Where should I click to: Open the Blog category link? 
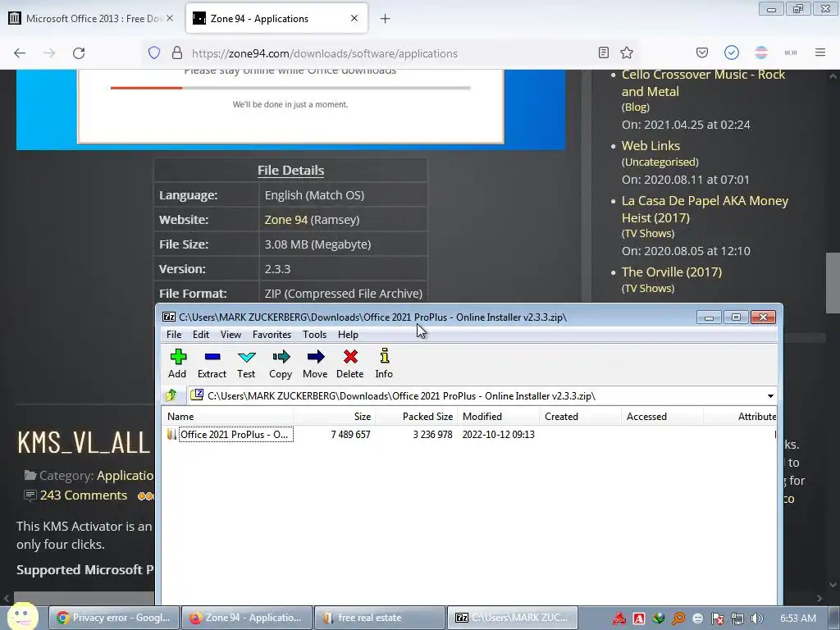636,107
